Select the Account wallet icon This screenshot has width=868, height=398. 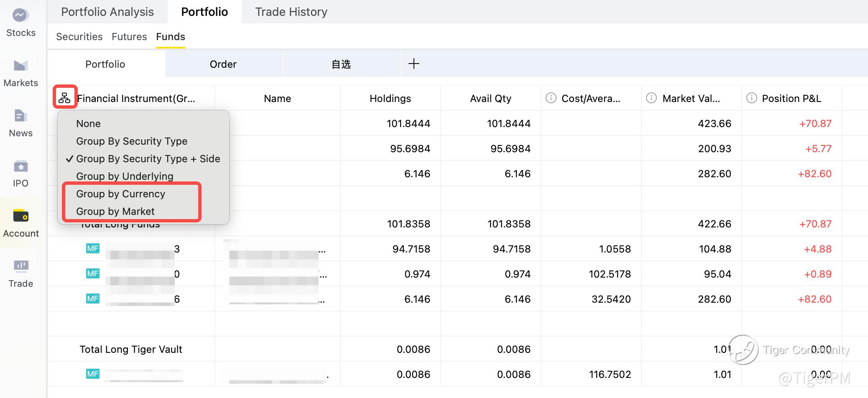20,216
